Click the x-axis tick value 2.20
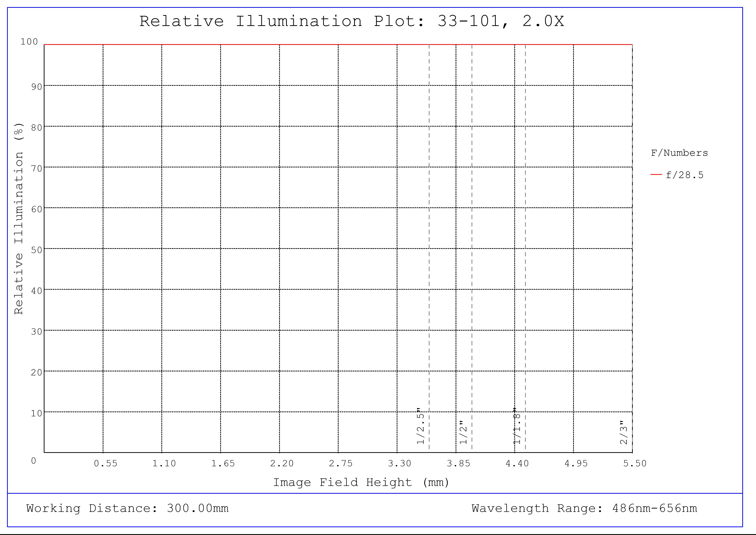The width and height of the screenshot is (756, 535). click(x=282, y=464)
